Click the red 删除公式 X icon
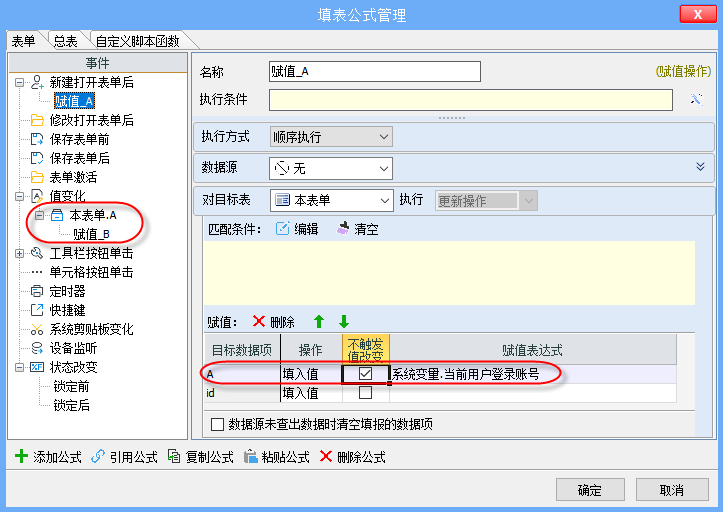This screenshot has width=723, height=512. pyautogui.click(x=326, y=456)
